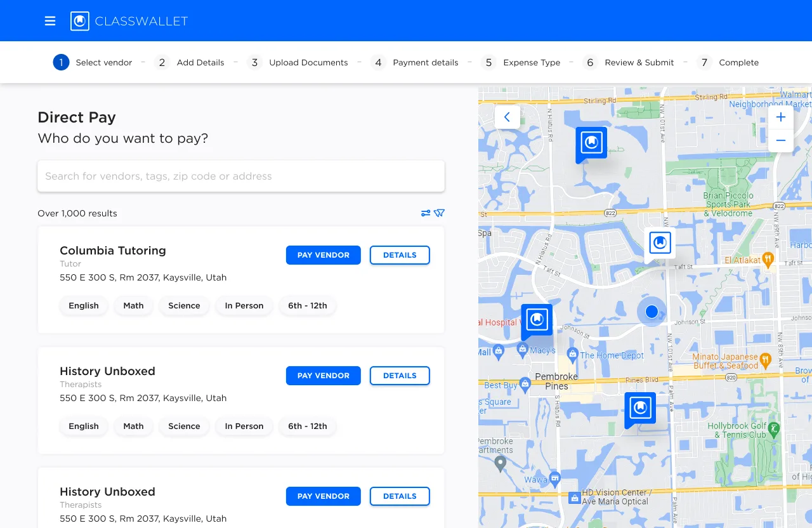The width and height of the screenshot is (812, 528).
Task: Go to step 5 Expense Type
Action: tap(520, 62)
